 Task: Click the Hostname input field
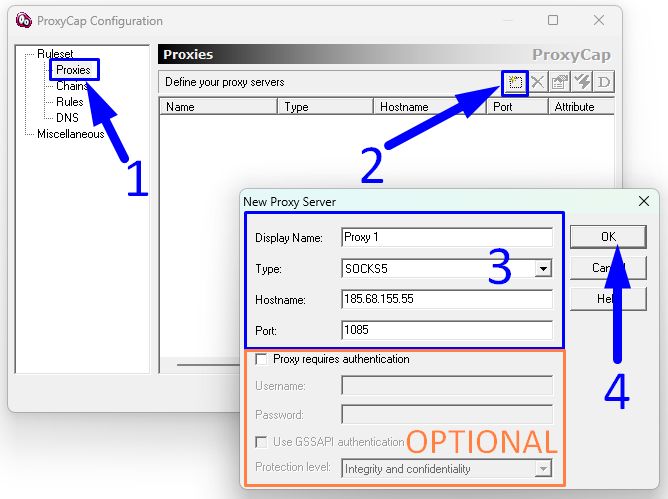point(447,299)
